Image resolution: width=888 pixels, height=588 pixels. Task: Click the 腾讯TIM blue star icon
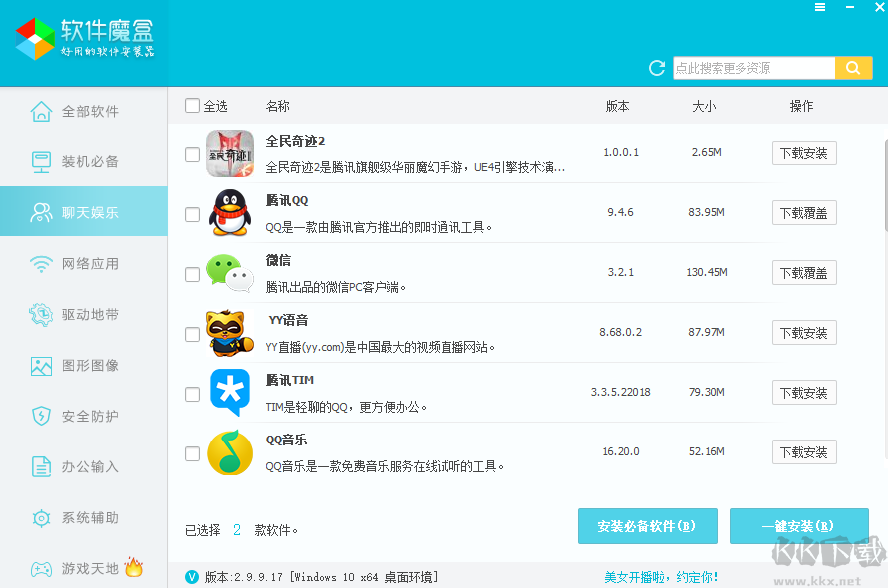coord(230,393)
